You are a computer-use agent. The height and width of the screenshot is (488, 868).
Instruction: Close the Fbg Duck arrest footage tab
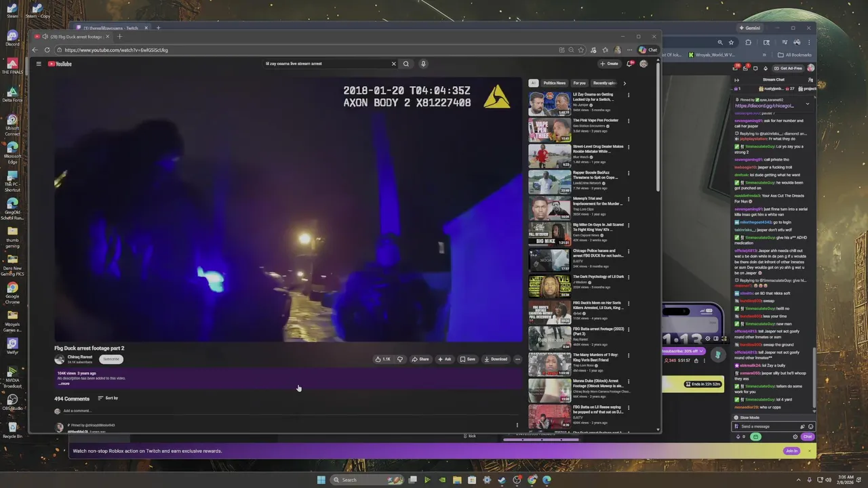pyautogui.click(x=107, y=37)
